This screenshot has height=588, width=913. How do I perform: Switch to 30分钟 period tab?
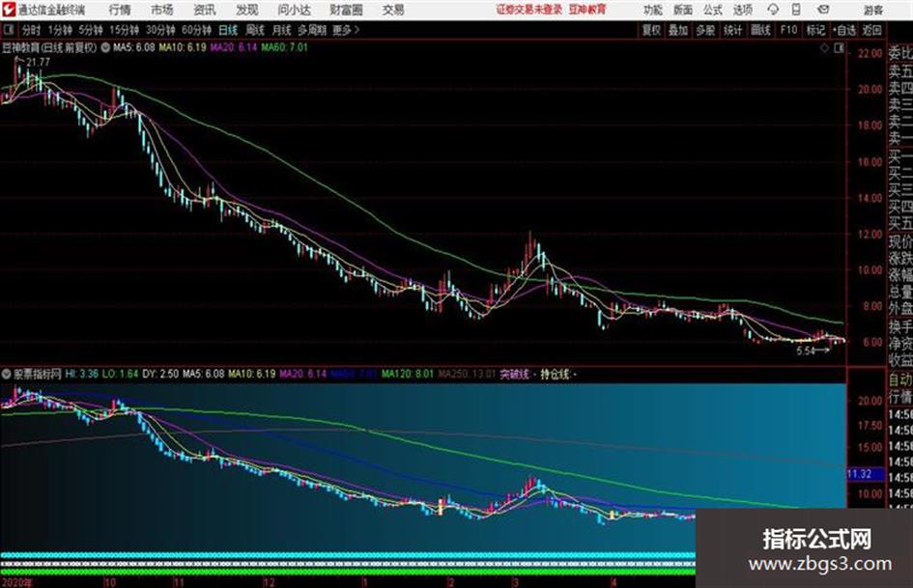pyautogui.click(x=160, y=30)
